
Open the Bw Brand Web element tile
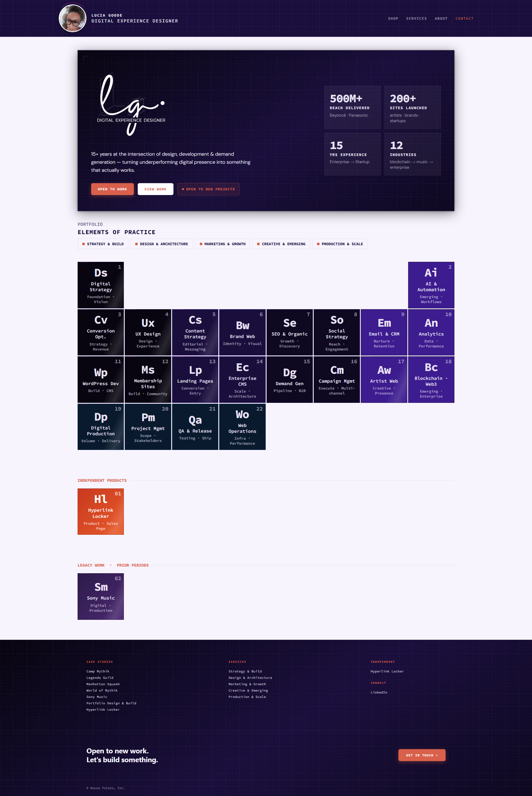tap(242, 332)
